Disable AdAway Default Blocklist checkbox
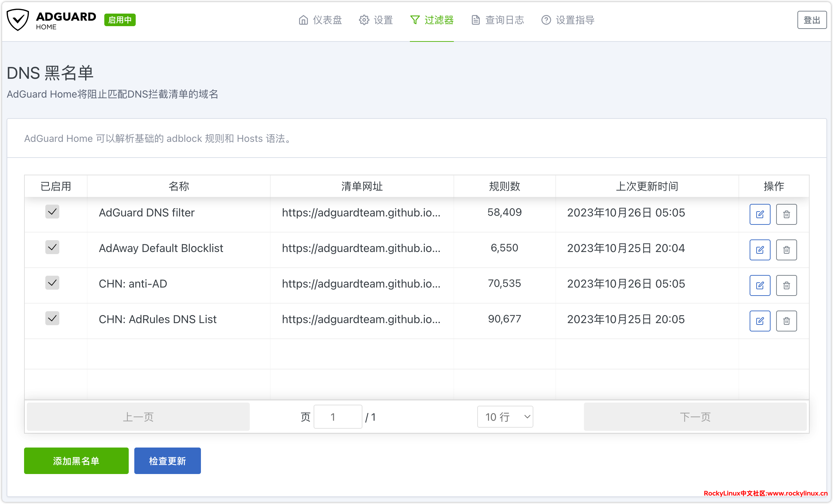This screenshot has width=833, height=504. 52,247
